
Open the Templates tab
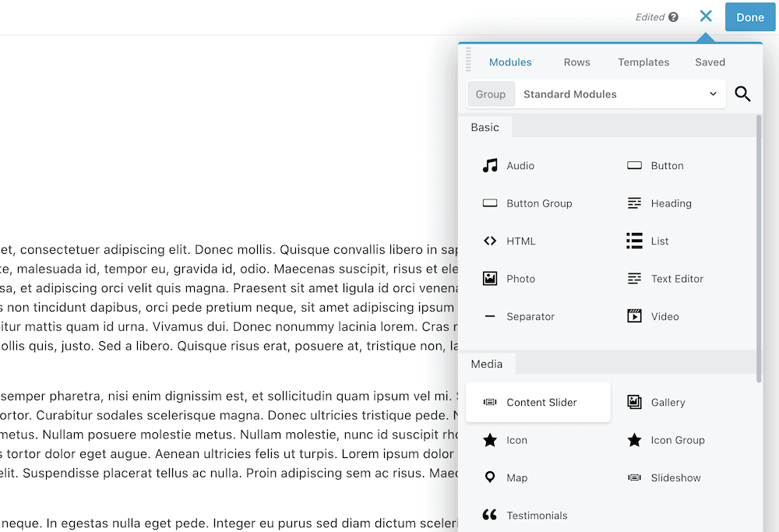point(643,62)
